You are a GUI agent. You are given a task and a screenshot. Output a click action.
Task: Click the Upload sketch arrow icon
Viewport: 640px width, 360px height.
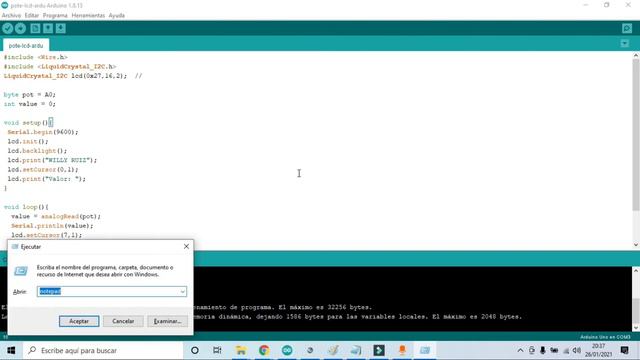pos(20,28)
